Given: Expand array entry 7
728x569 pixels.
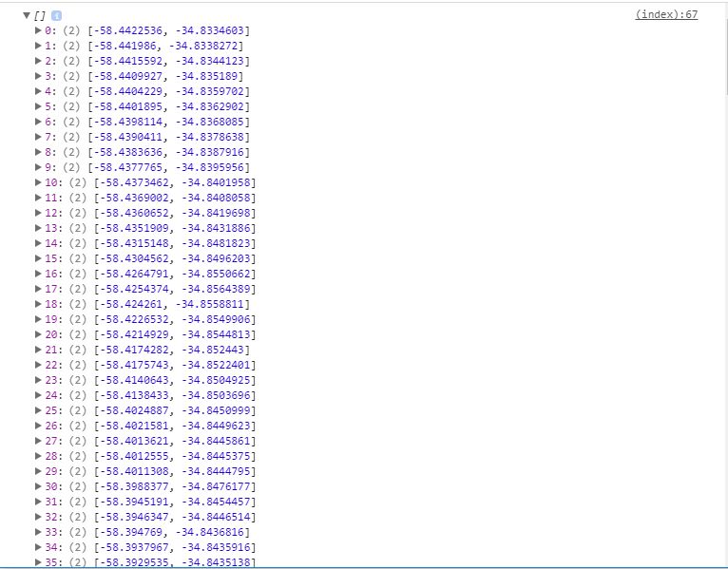Looking at the screenshot, I should pyautogui.click(x=38, y=137).
